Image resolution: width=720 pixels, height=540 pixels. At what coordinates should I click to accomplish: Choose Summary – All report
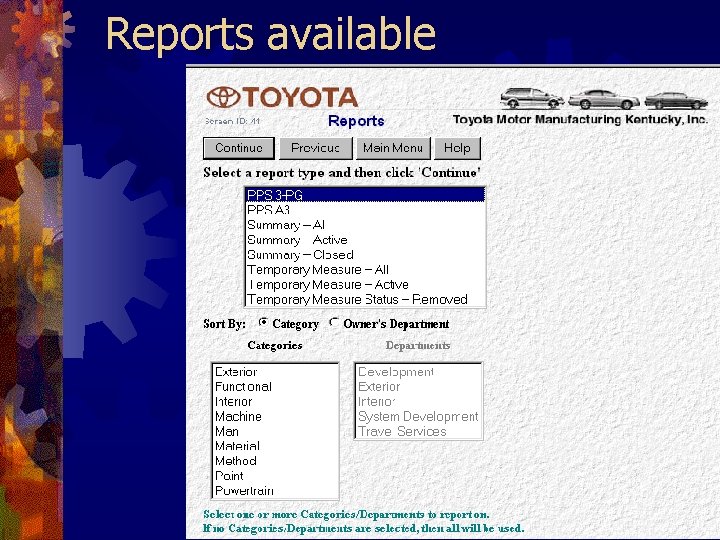[365, 225]
